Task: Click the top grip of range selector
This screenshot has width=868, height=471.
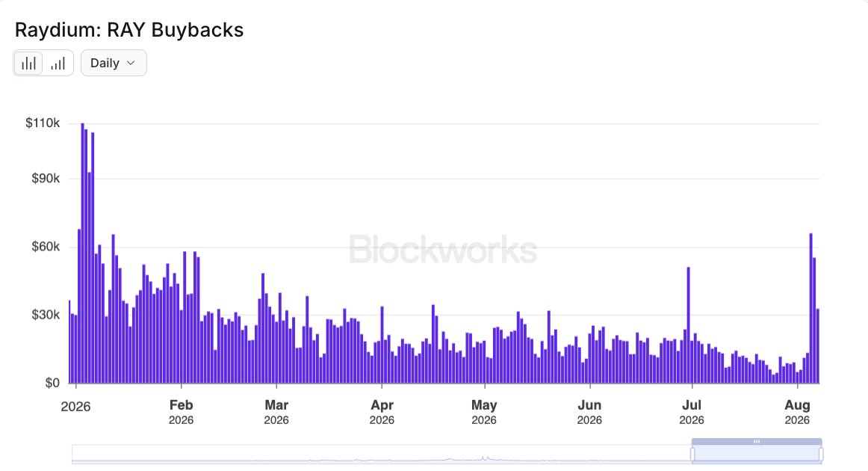Action: (756, 442)
